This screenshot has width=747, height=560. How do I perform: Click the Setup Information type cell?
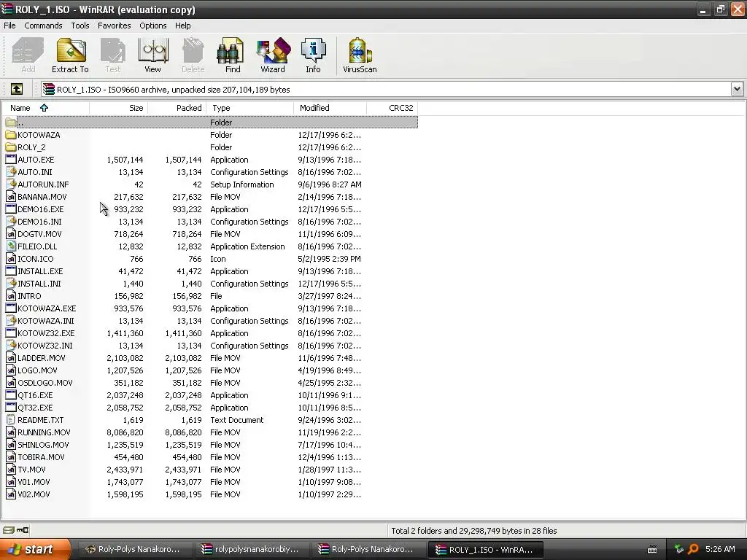click(242, 184)
